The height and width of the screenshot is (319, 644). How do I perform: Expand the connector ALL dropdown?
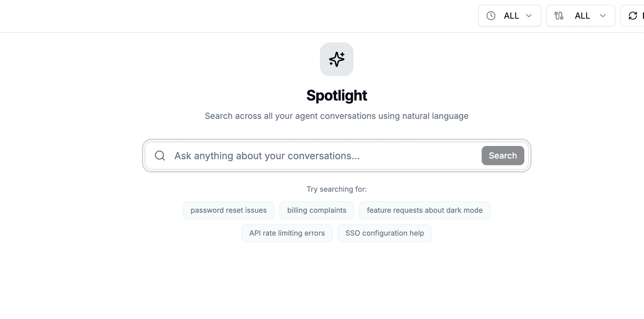tap(582, 16)
